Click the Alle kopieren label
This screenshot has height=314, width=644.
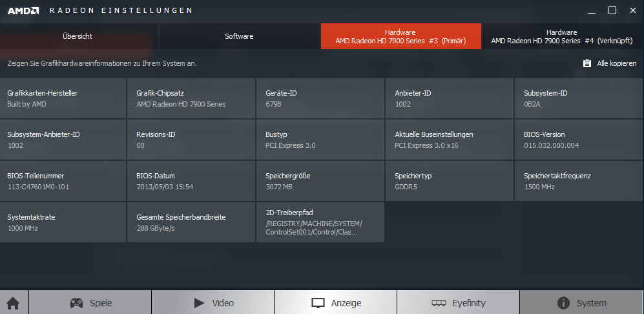tap(616, 63)
